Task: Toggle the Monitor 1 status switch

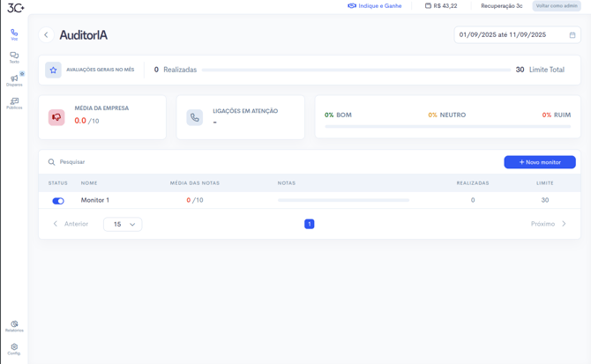Action: pyautogui.click(x=58, y=201)
